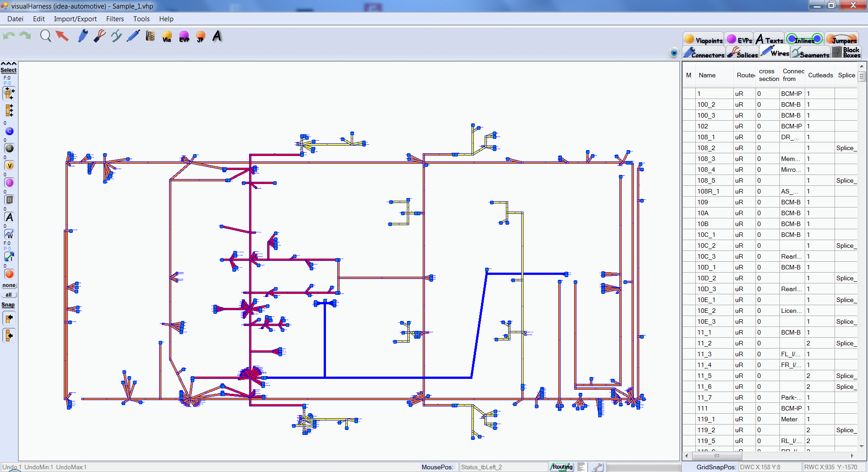Open the Connectors tab
This screenshot has width=868, height=472.
704,53
